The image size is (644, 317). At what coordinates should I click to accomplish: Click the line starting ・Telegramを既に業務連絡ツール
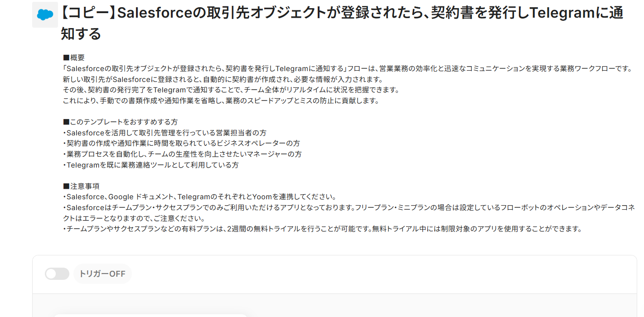151,165
